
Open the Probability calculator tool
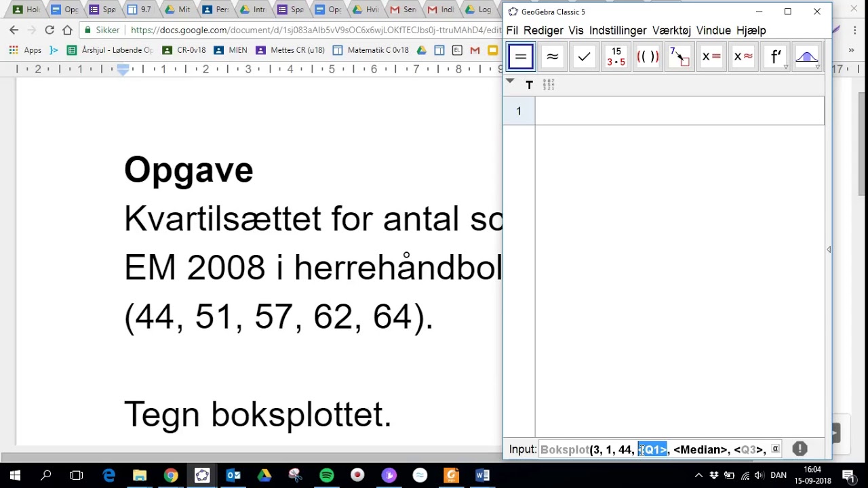coord(806,57)
